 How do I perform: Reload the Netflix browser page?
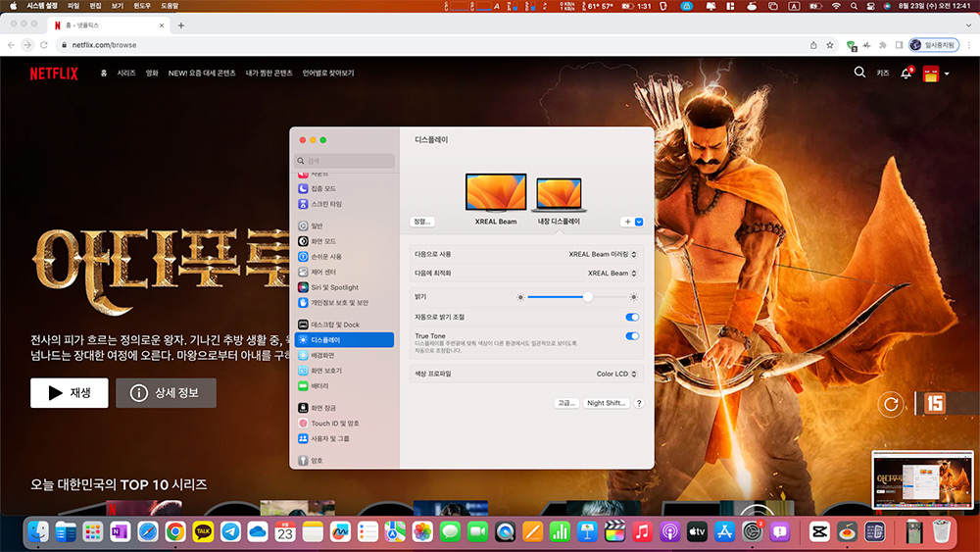click(x=44, y=45)
